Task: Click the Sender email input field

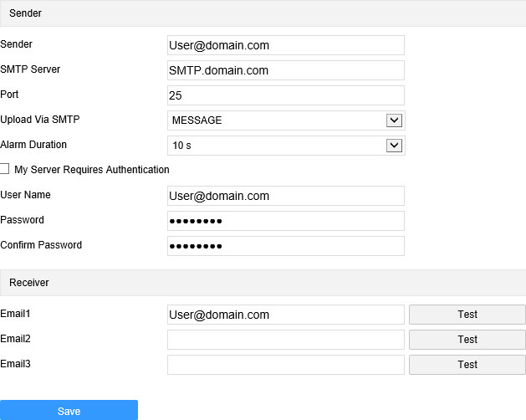Action: point(286,45)
